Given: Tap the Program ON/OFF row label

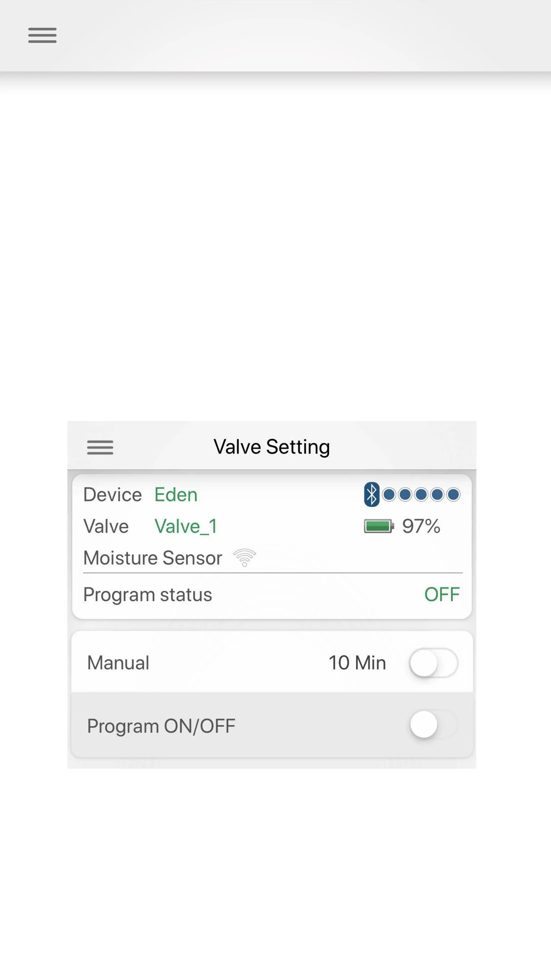Looking at the screenshot, I should click(161, 726).
